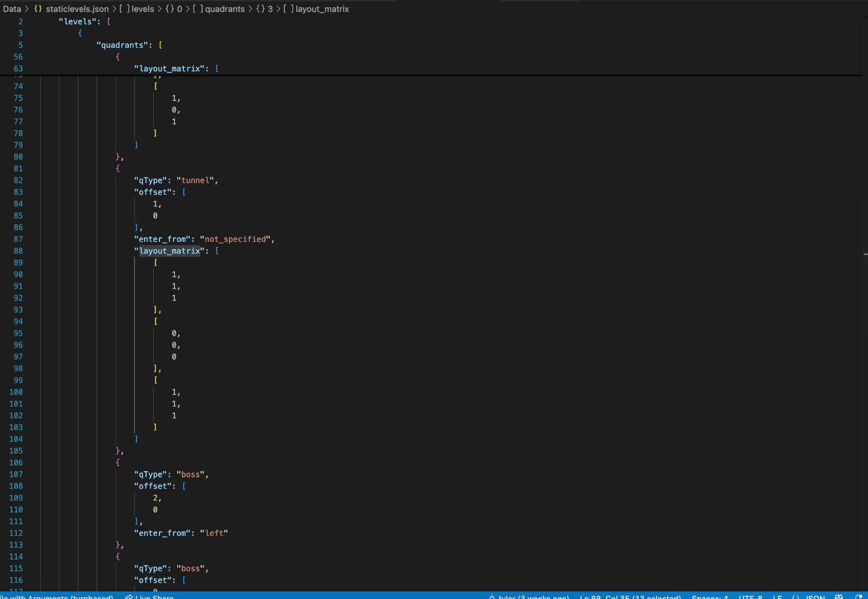Change UTF-8 file encoding
Viewport: 868px width, 599px height.
(x=750, y=596)
